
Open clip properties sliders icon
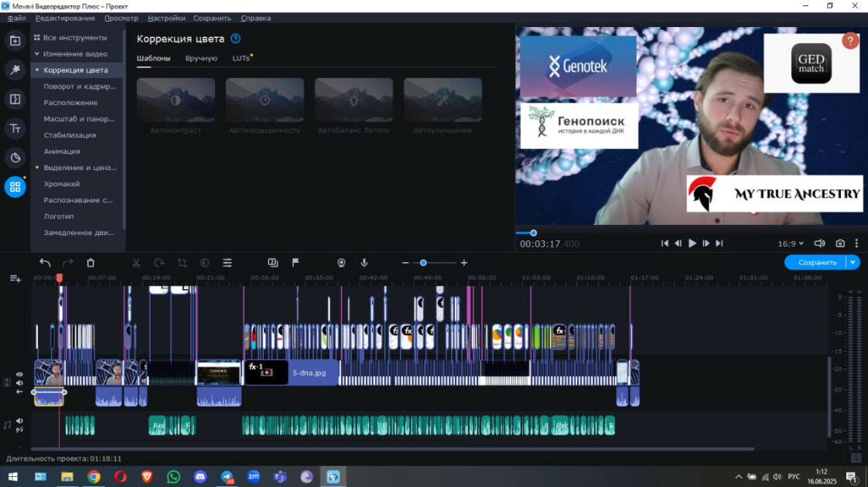pos(227,263)
